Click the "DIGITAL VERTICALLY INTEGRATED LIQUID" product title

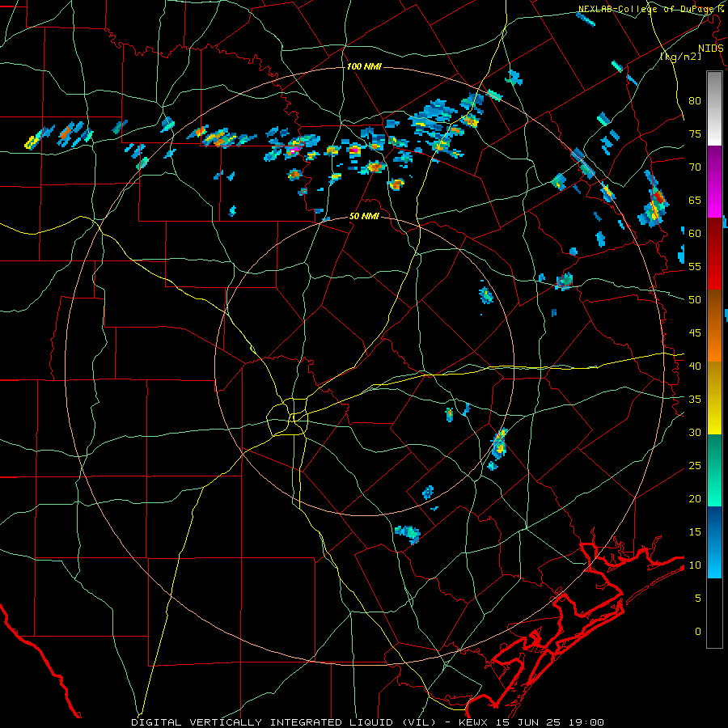(263, 722)
